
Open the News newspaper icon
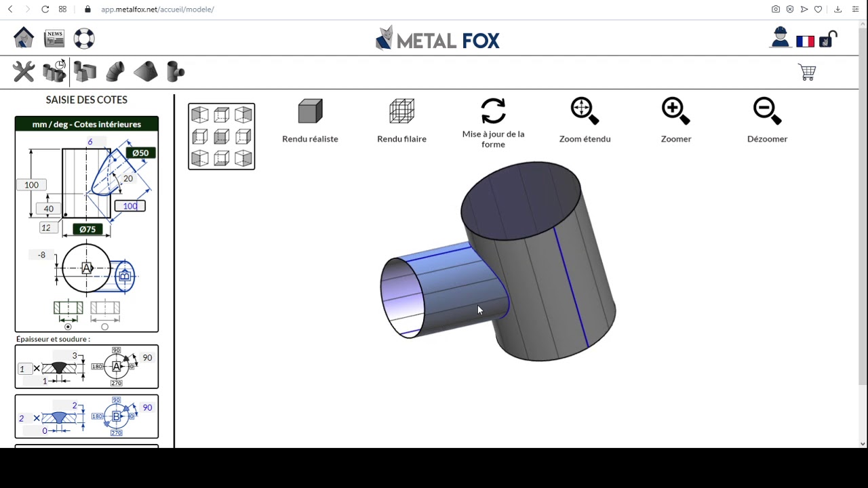click(54, 38)
